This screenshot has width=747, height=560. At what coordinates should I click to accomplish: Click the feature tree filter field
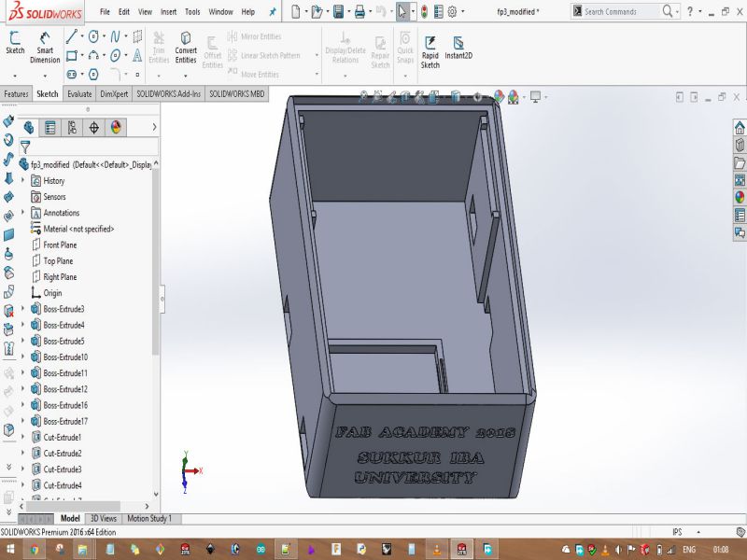94,147
